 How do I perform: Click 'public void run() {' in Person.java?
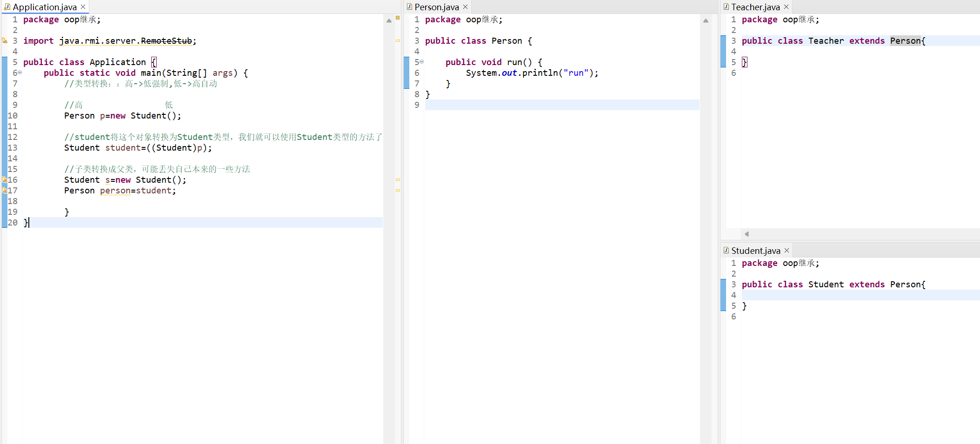pos(494,62)
